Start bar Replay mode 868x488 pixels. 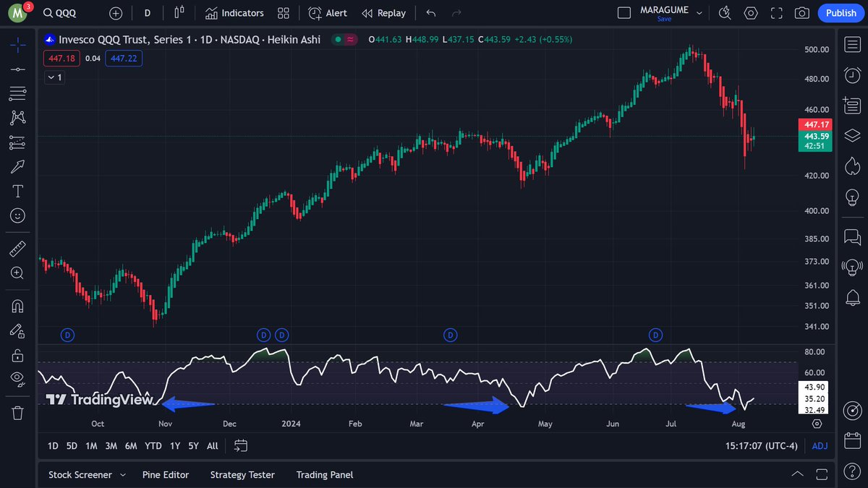383,13
